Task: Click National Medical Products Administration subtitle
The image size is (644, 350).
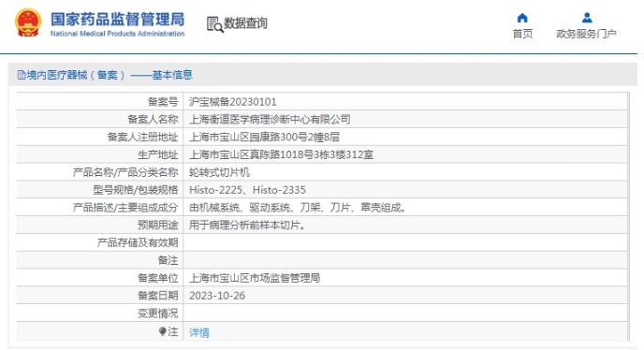Action: tap(117, 34)
